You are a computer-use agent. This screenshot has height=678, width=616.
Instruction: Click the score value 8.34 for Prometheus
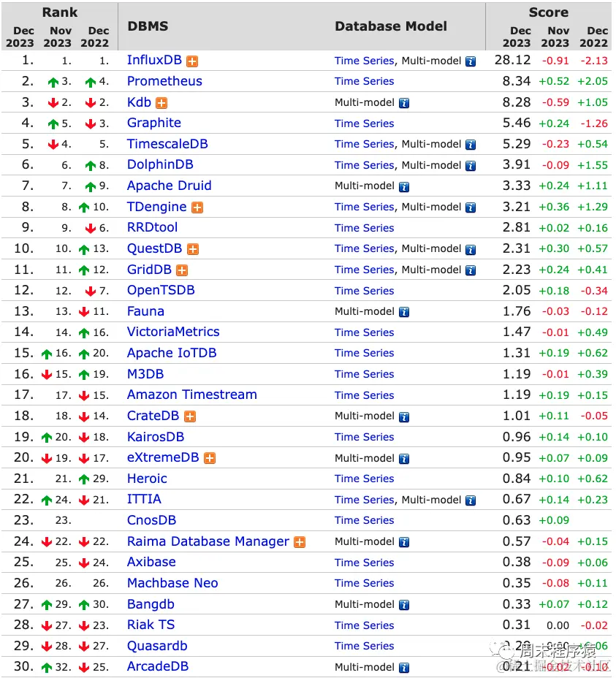tap(517, 81)
